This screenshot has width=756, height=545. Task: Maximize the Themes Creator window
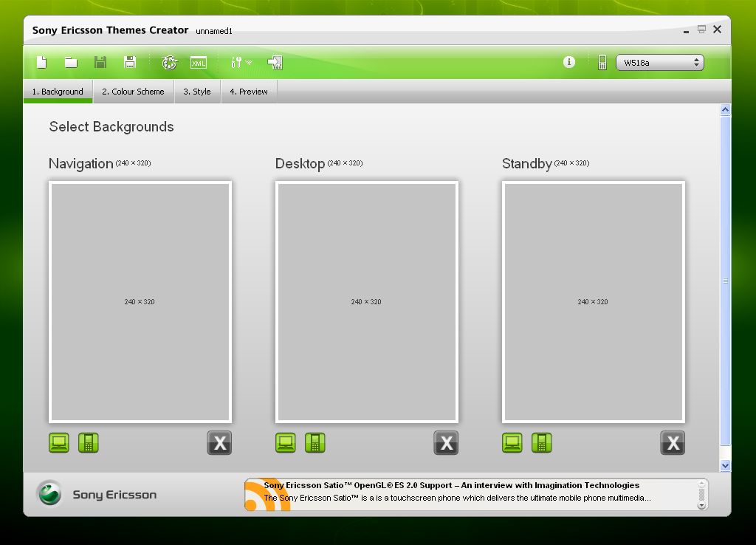(x=701, y=30)
